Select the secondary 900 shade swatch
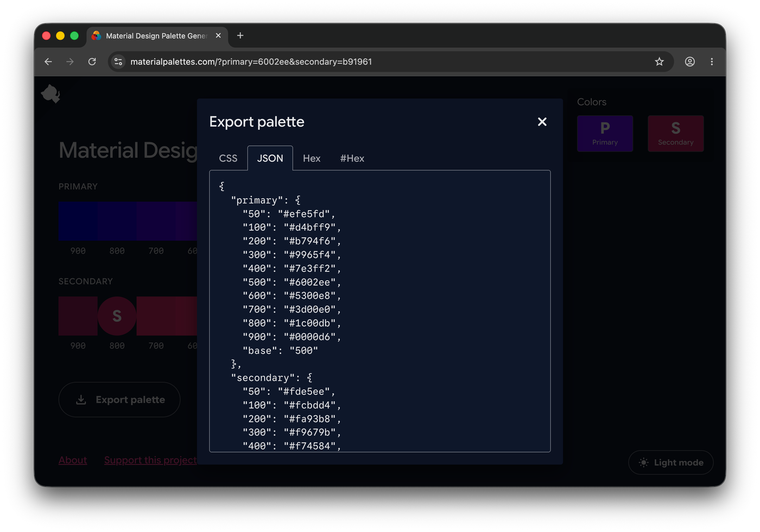Viewport: 760px width, 532px height. click(x=78, y=316)
